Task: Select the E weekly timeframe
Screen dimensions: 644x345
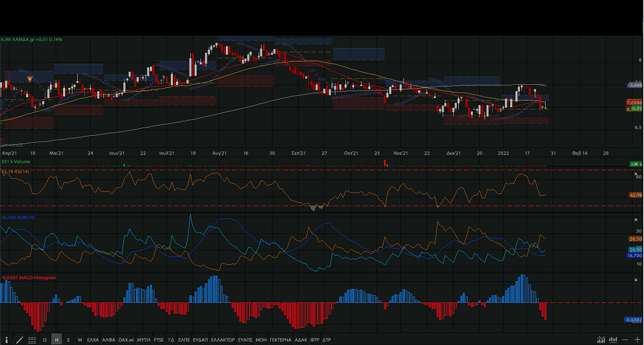Action: (x=68, y=340)
